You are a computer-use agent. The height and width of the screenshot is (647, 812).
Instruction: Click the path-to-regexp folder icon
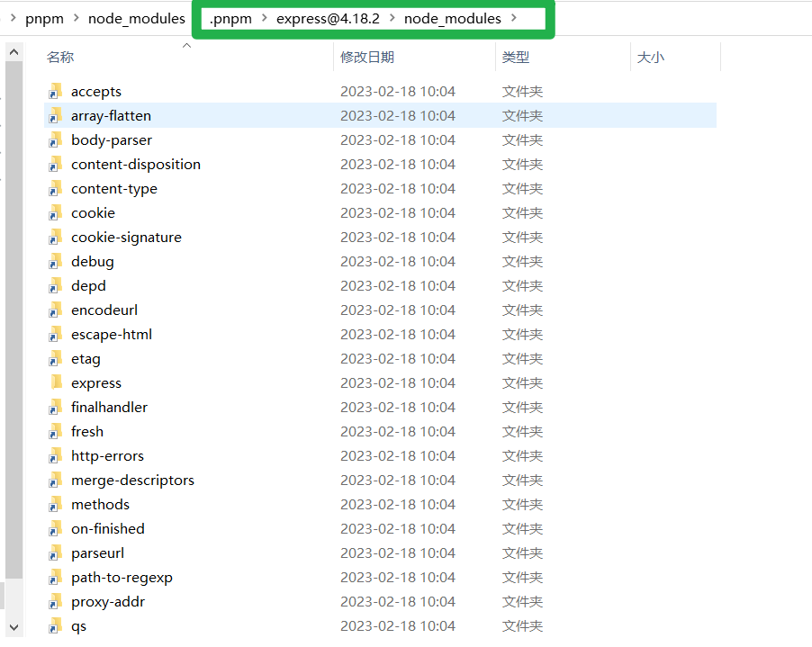56,578
